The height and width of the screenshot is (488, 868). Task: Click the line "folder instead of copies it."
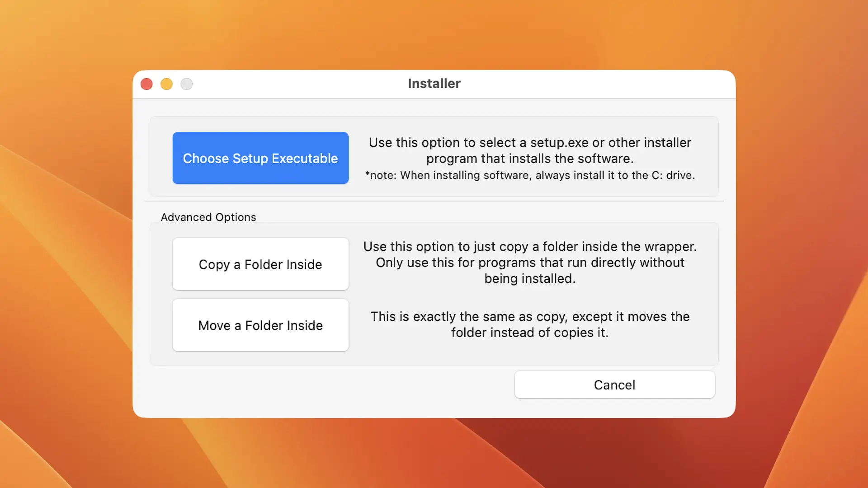pyautogui.click(x=530, y=333)
